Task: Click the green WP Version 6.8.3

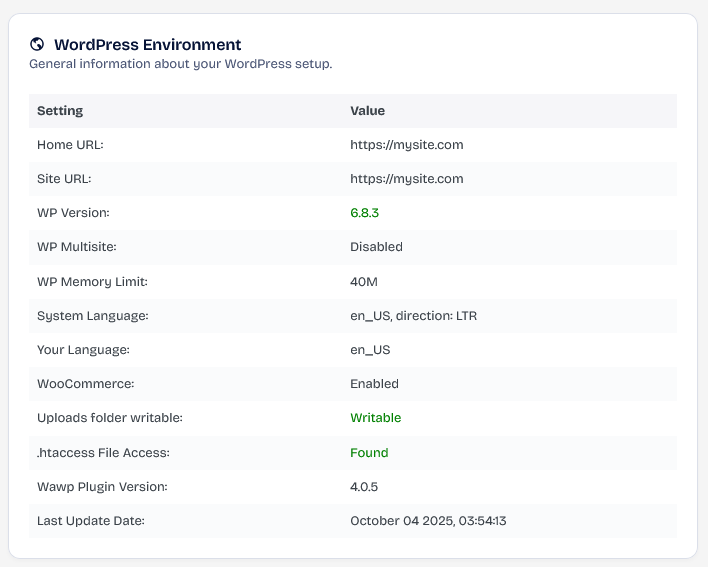Action: (364, 213)
